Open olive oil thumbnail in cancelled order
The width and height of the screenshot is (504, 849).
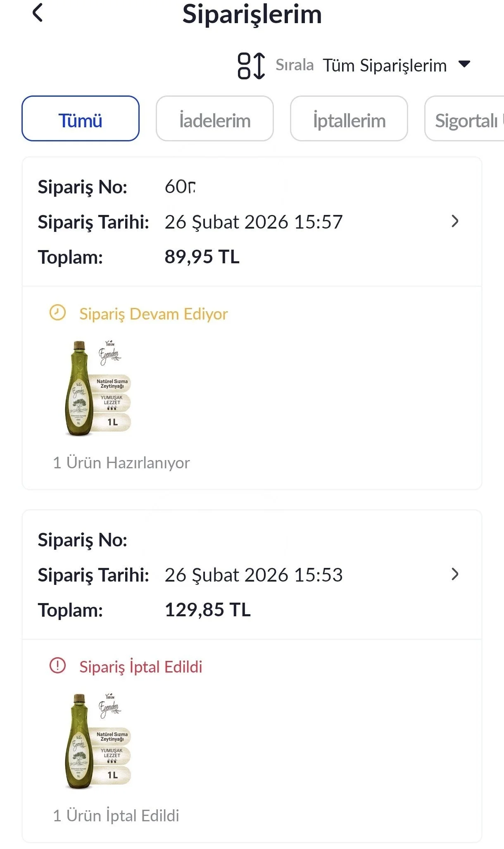pyautogui.click(x=98, y=742)
